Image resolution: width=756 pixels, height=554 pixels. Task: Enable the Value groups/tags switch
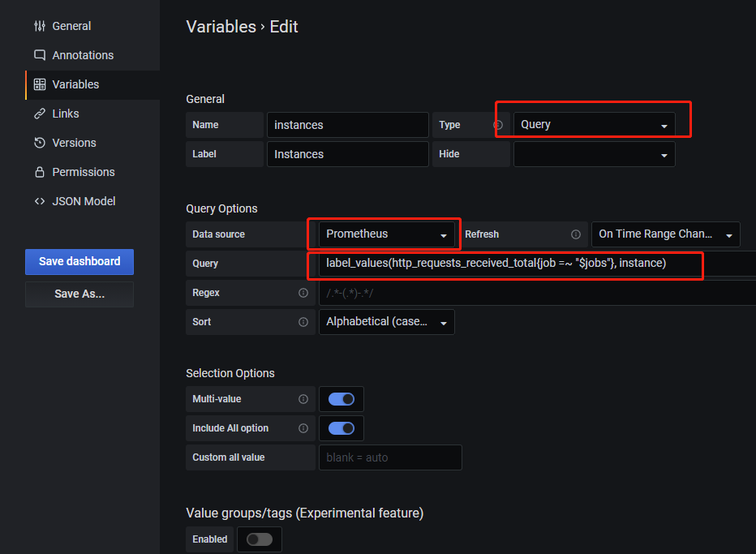tap(260, 539)
